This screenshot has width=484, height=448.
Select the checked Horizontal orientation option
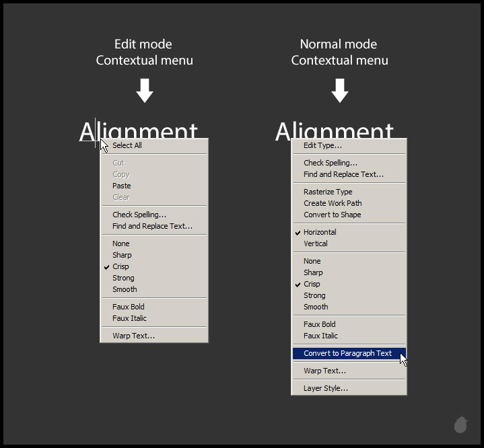pyautogui.click(x=320, y=232)
